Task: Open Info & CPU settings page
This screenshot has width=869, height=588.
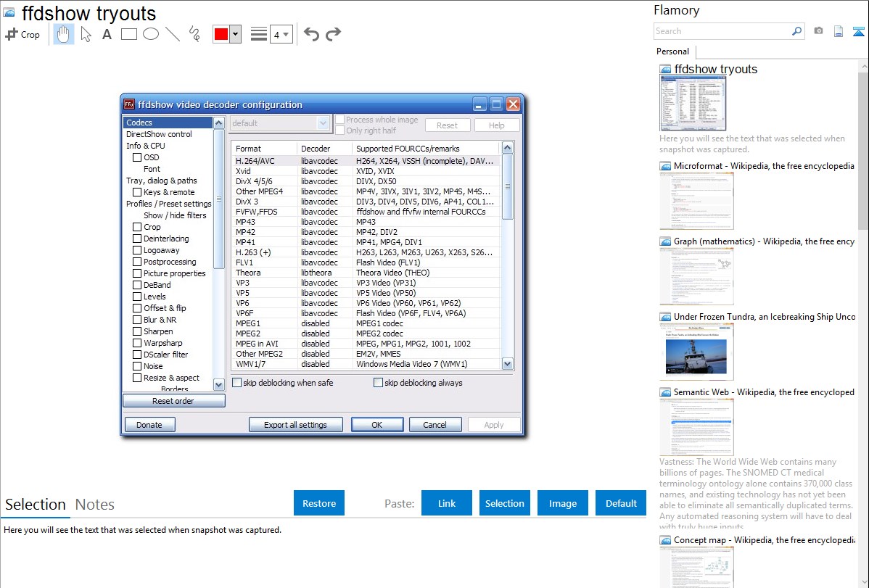Action: coord(146,146)
